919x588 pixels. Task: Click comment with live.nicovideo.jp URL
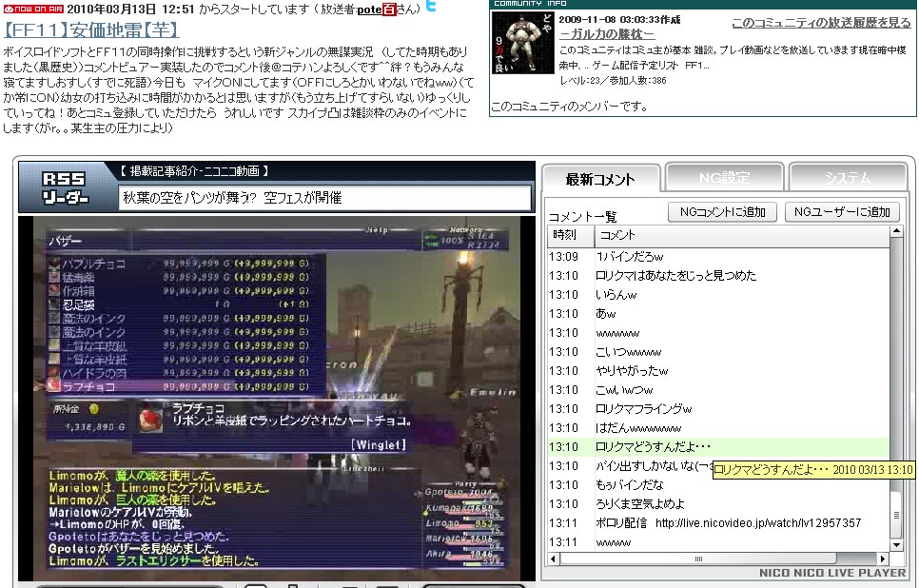718,523
